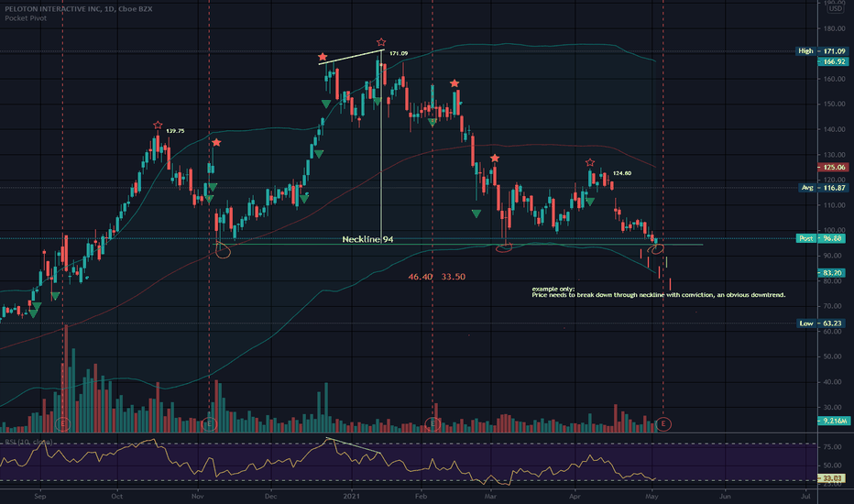Click the red 125.06 moving average tag
854x504 pixels.
click(833, 168)
